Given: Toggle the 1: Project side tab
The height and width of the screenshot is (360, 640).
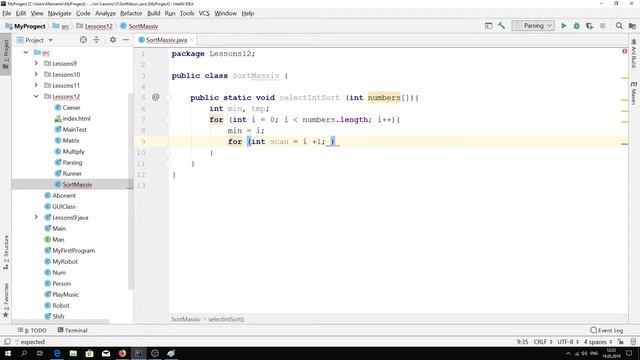Looking at the screenshot, I should point(6,54).
